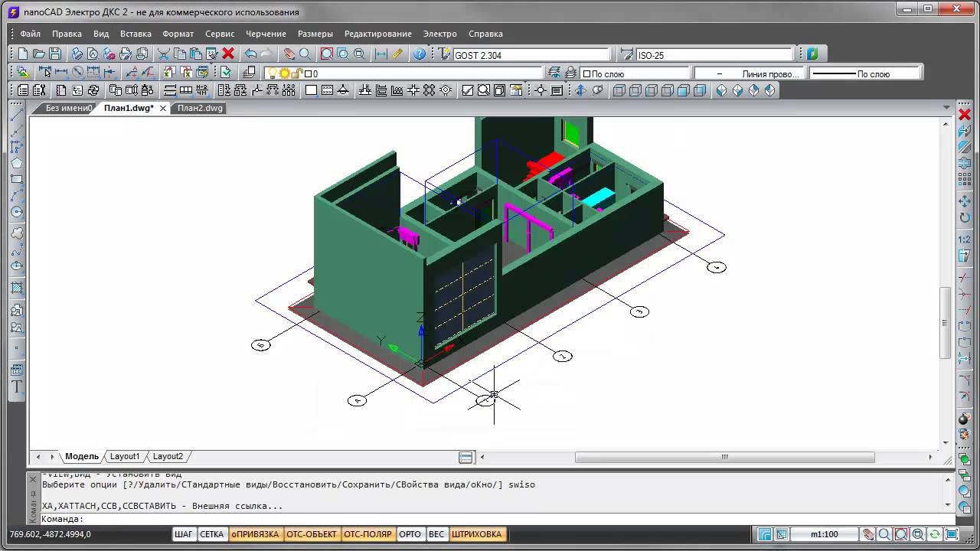Switch to the Layout1 sheet tab
This screenshot has width=980, height=551.
coord(125,456)
